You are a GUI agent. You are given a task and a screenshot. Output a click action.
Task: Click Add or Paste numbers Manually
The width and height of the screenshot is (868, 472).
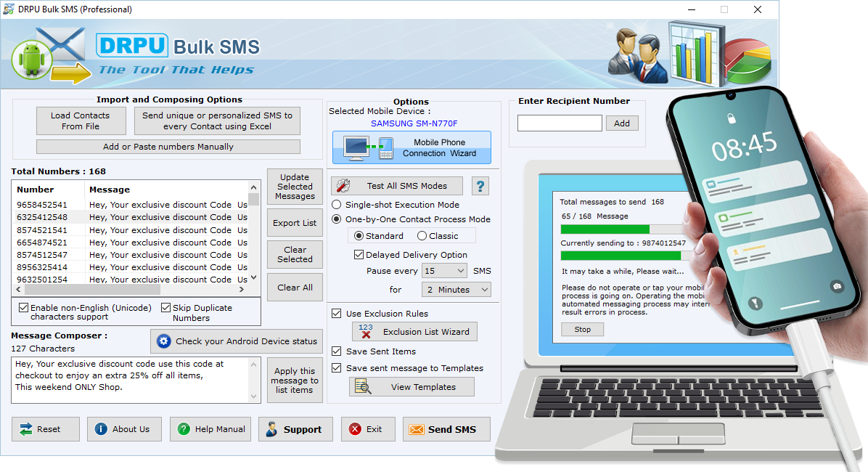pyautogui.click(x=168, y=147)
